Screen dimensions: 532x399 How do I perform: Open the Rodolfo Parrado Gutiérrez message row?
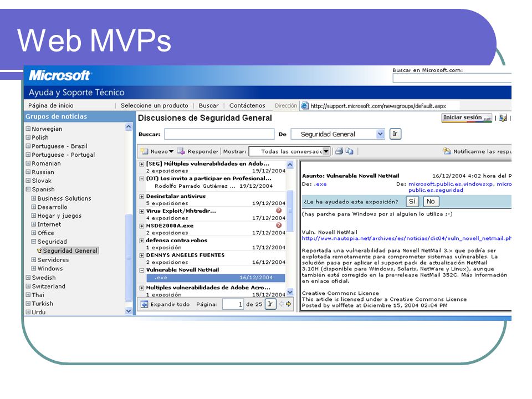pyautogui.click(x=213, y=186)
